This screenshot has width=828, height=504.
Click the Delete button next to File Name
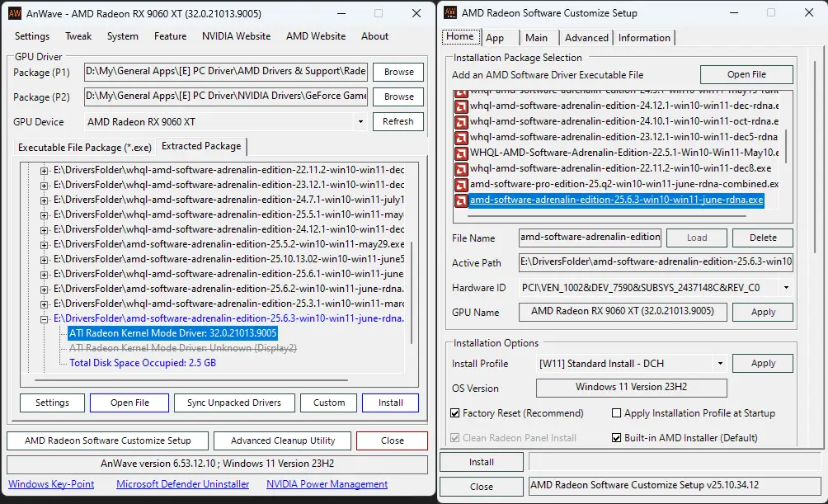click(x=763, y=238)
